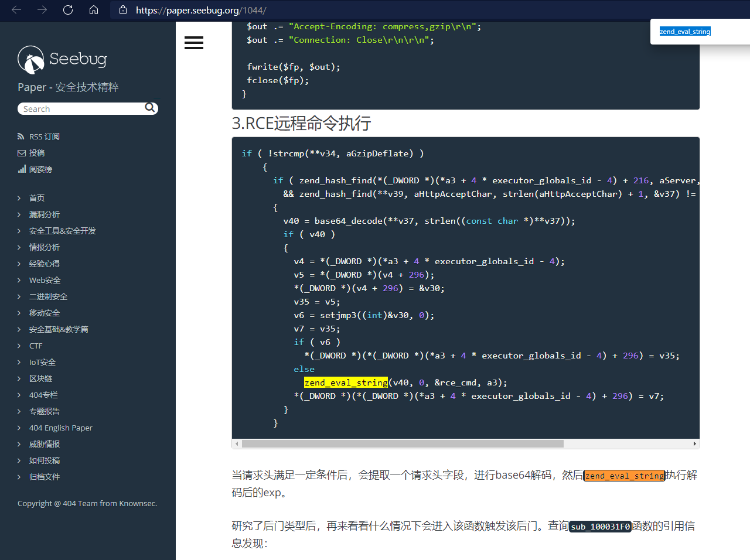Viewport: 750px width, 560px height.
Task: View site info via the padlock icon
Action: pyautogui.click(x=123, y=10)
